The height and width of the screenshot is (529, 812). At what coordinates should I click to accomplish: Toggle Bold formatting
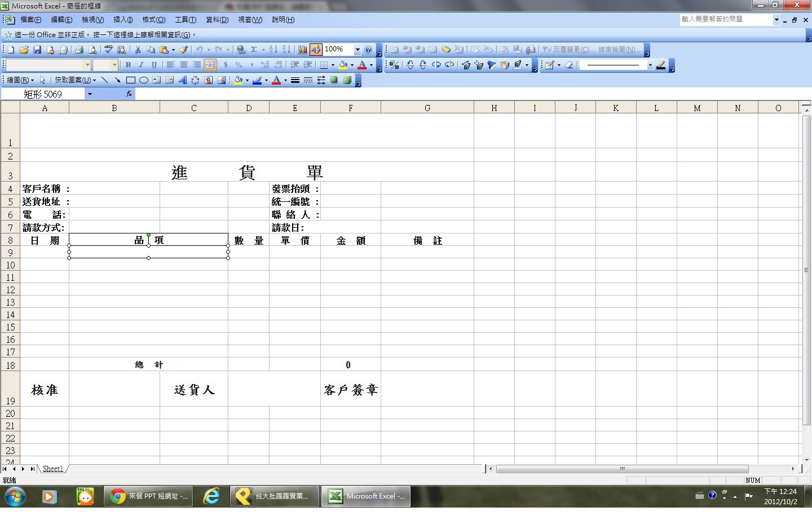click(128, 65)
